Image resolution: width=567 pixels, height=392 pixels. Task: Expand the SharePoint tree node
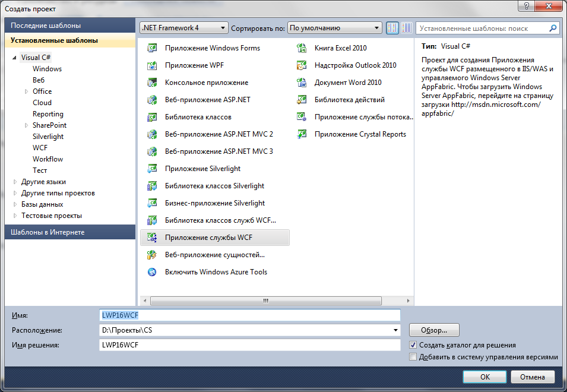26,125
